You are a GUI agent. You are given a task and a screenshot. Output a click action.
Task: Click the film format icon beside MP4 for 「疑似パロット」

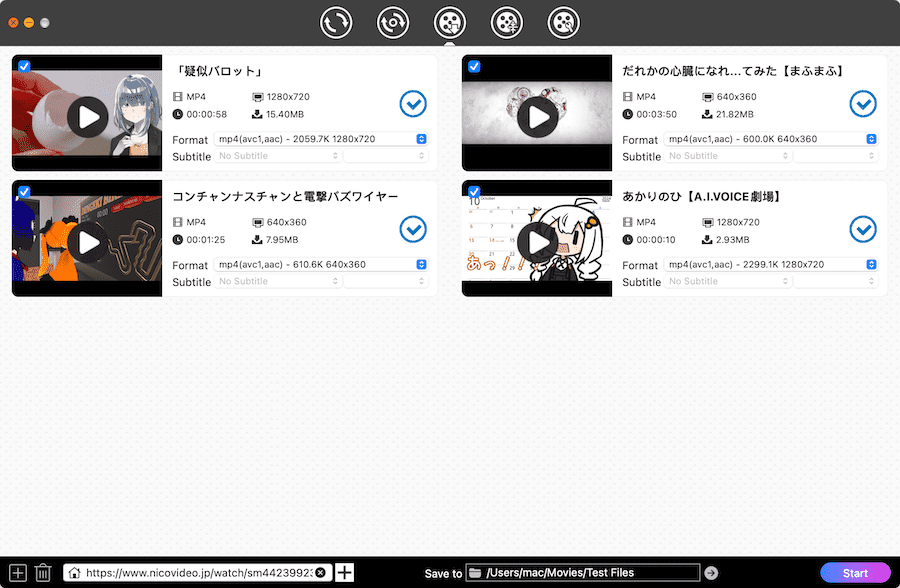[x=178, y=97]
